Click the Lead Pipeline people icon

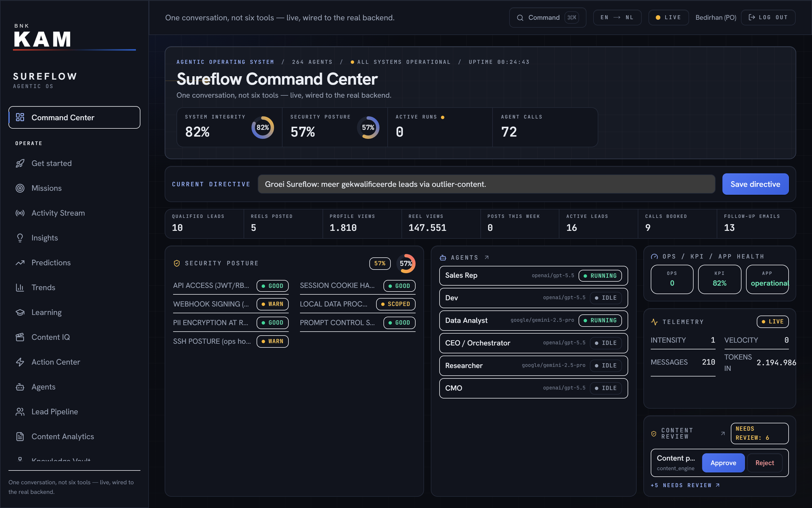(x=20, y=412)
